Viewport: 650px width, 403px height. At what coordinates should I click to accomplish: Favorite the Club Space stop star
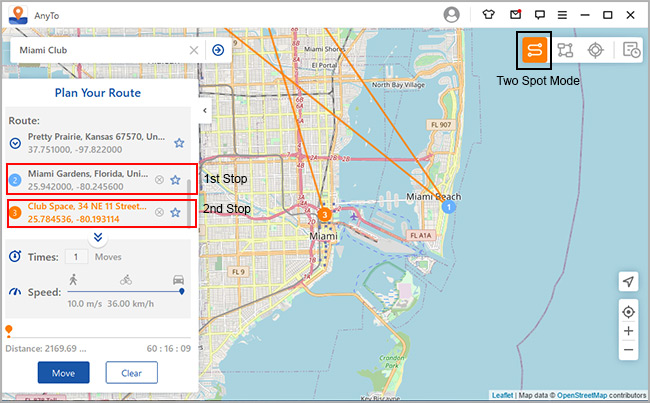(176, 212)
